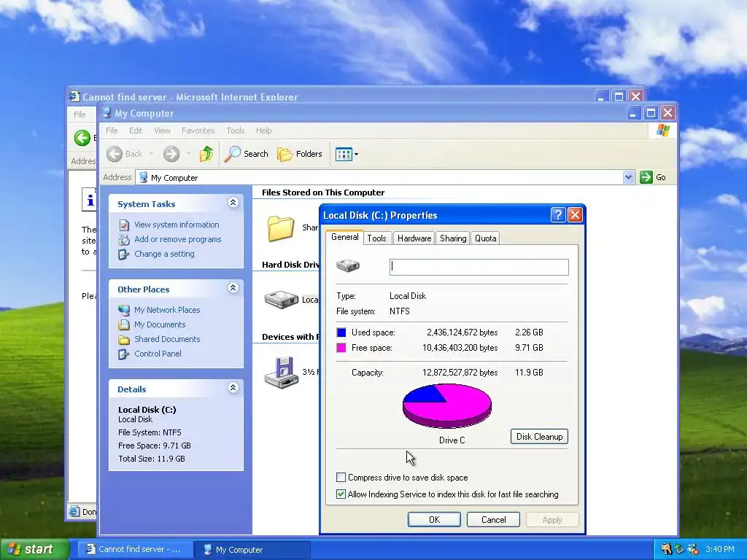Click the drive label text field
This screenshot has width=747, height=560.
pyautogui.click(x=479, y=267)
